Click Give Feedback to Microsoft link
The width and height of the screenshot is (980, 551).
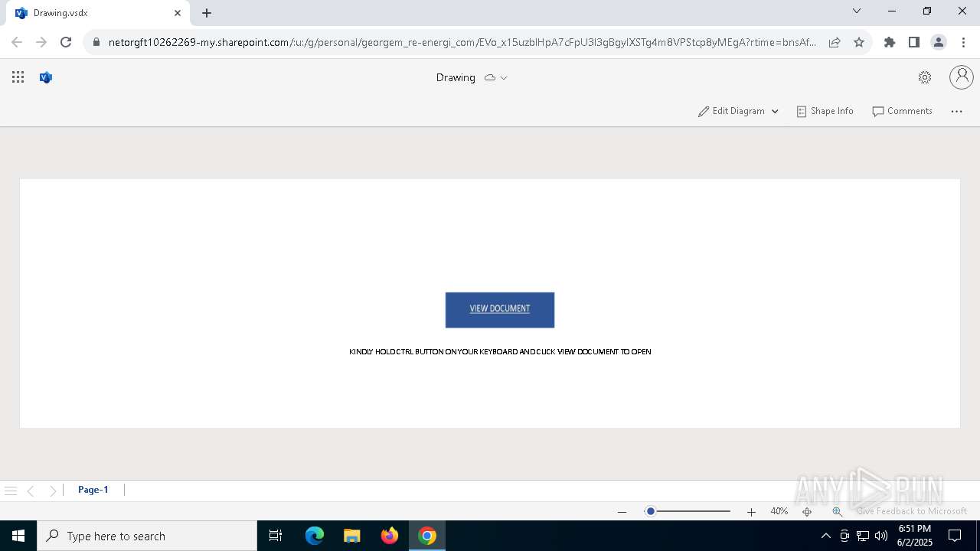(x=912, y=511)
